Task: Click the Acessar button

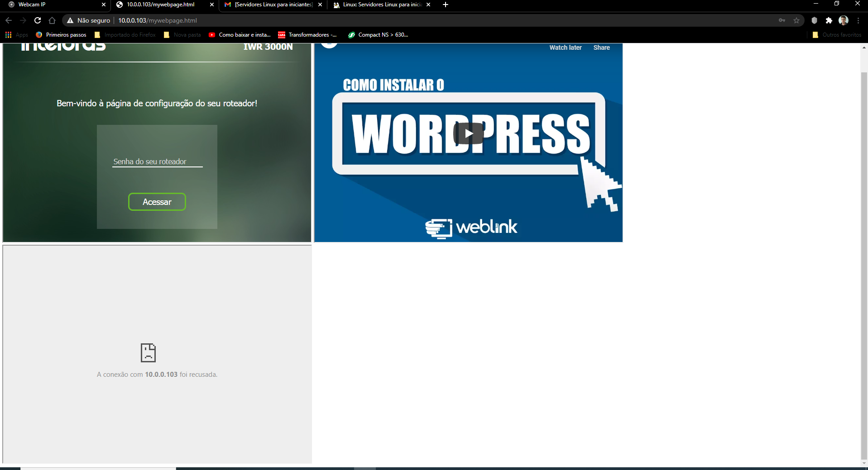Action: pos(157,202)
